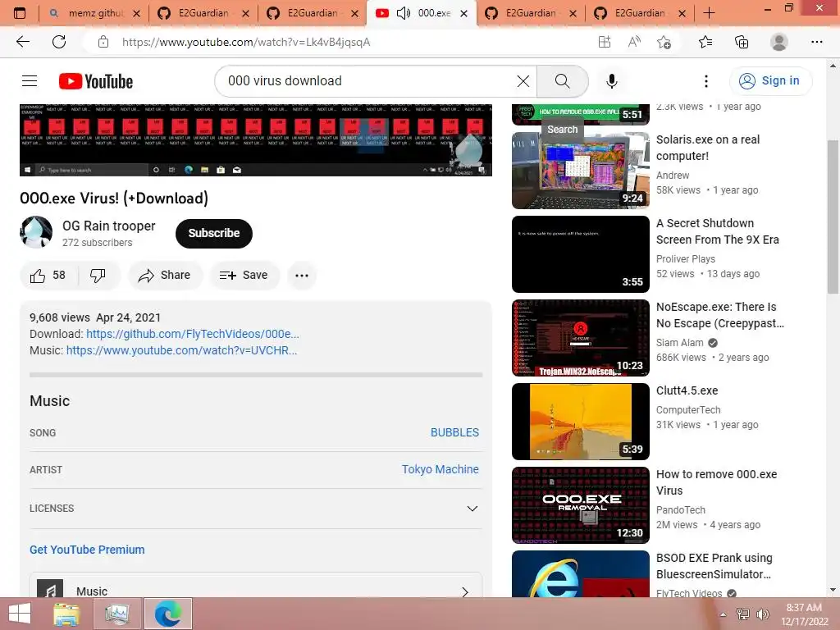840x630 pixels.
Task: Open Solaris.exe on a real computer thumbnail
Action: pyautogui.click(x=580, y=171)
